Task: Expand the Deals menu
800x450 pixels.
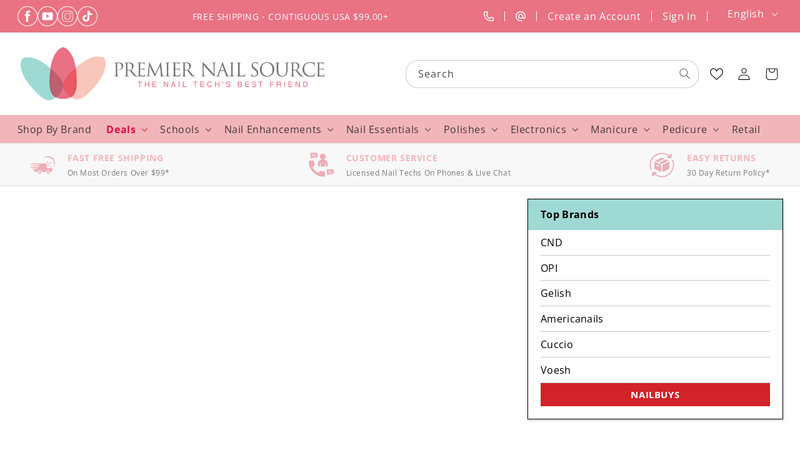Action: pos(127,130)
